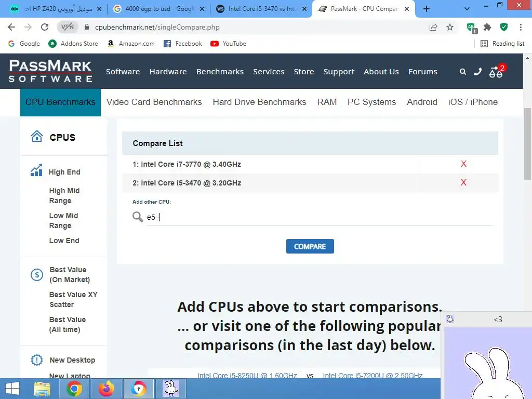Select the CPU Benchmarks tab
Screen dimensions: 532x399
click(x=60, y=102)
